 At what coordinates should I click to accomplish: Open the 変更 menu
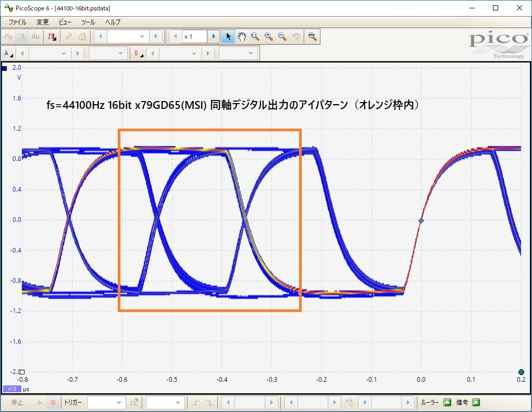point(43,22)
